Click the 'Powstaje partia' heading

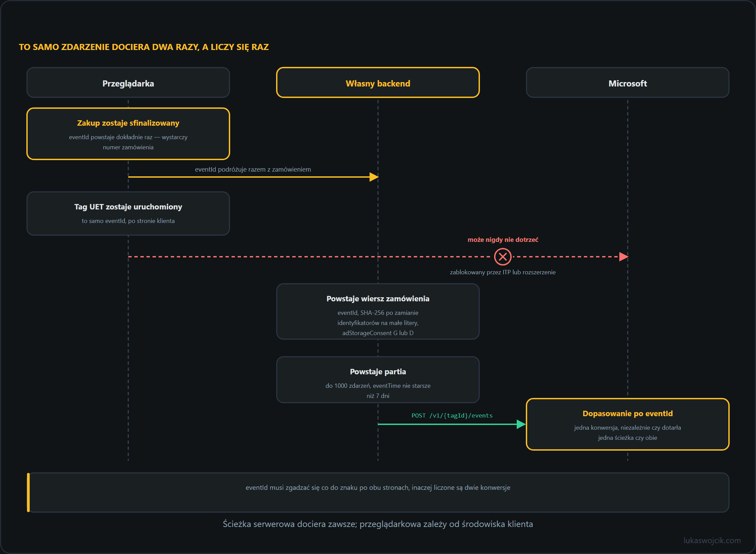(378, 372)
